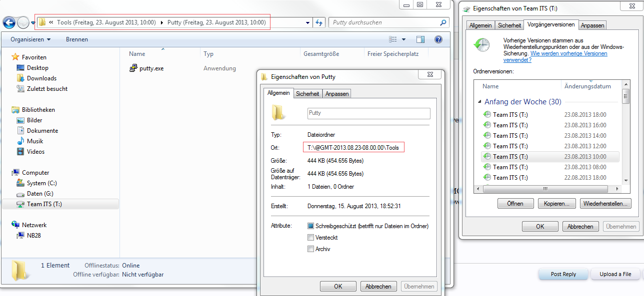Click the change view icon in Explorer toolbar
The image size is (644, 296).
(393, 39)
